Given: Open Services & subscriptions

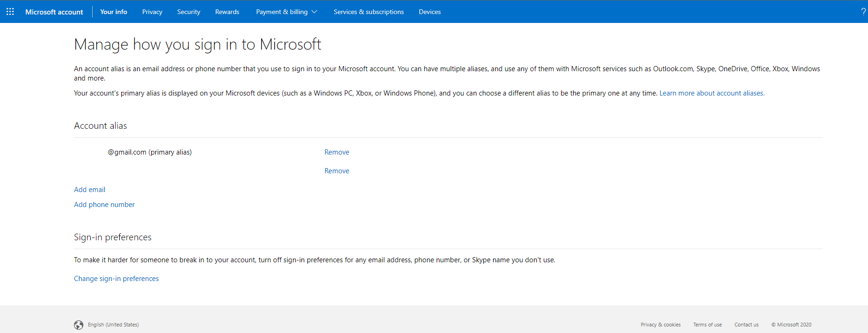Looking at the screenshot, I should 369,12.
